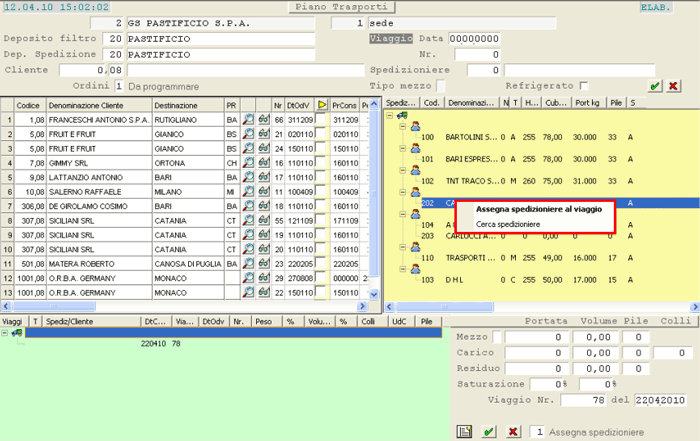Collapse the trip node in Viaggi panel

click(5, 333)
